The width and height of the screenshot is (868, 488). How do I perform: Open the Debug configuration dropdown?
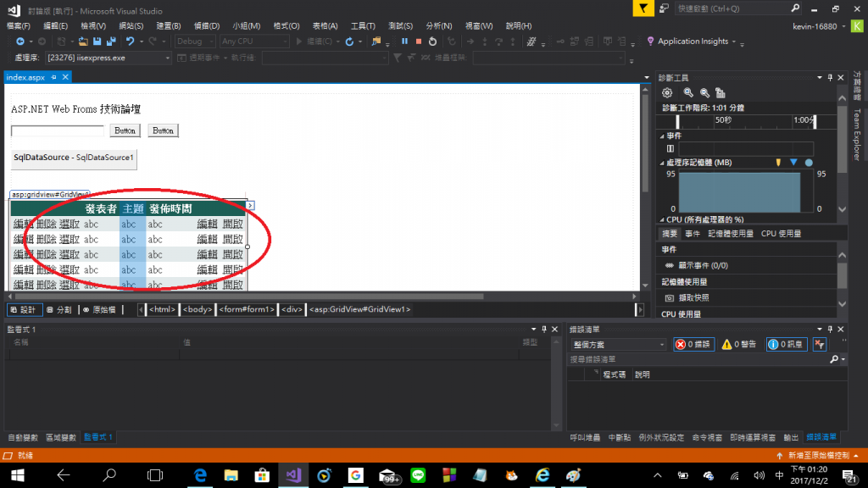[195, 42]
